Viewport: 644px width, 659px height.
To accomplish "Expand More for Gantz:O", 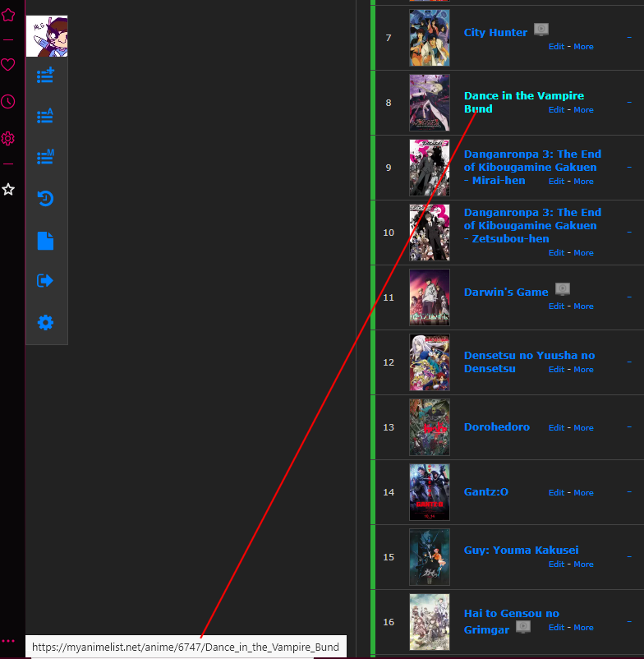I will 583,493.
